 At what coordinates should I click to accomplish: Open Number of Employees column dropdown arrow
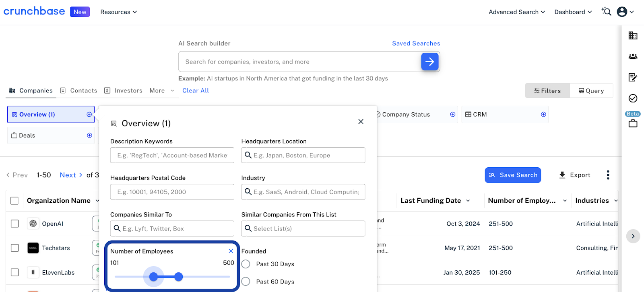565,201
